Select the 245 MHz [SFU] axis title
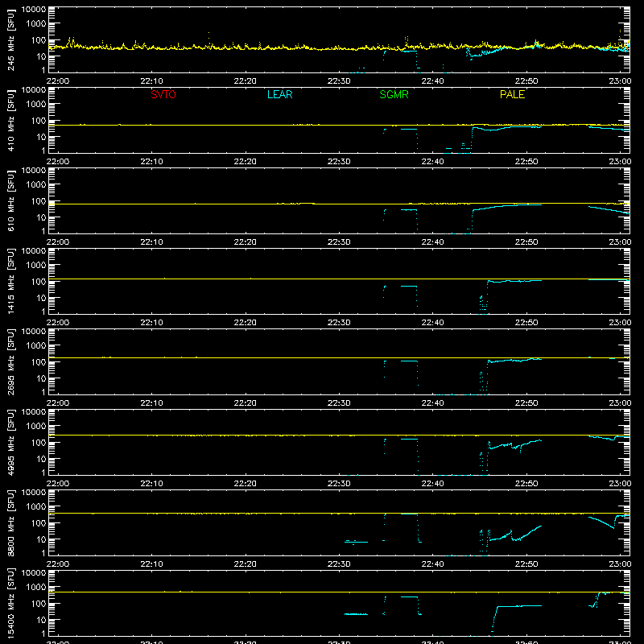This screenshot has height=644, width=644. click(11, 39)
